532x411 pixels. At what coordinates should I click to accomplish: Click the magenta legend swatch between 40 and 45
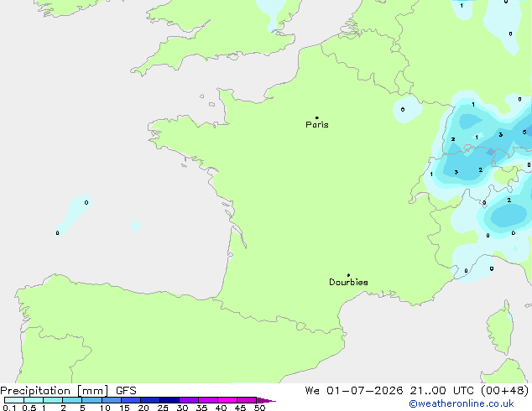[x=227, y=400]
